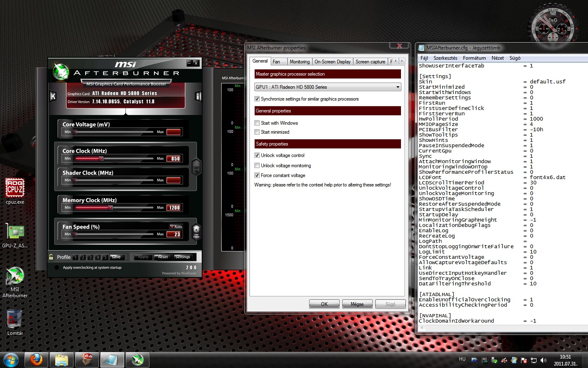Switch to the Monitoring tab
The height and width of the screenshot is (368, 588).
click(x=300, y=62)
